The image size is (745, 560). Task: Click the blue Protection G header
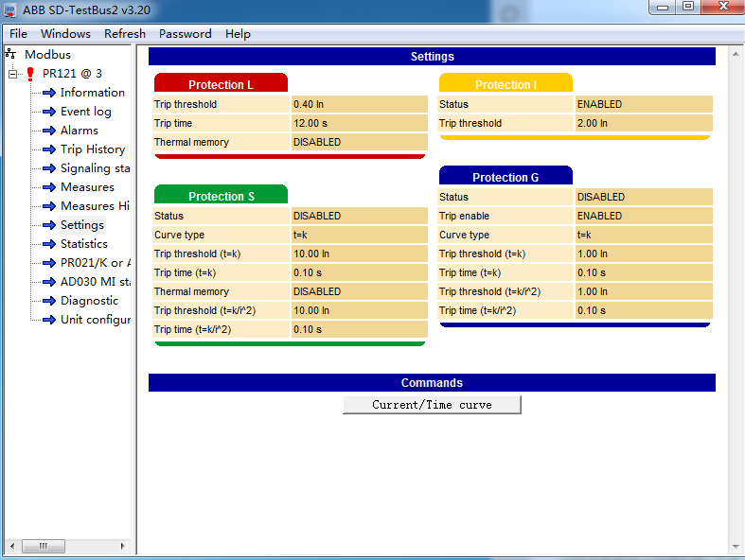(x=506, y=175)
